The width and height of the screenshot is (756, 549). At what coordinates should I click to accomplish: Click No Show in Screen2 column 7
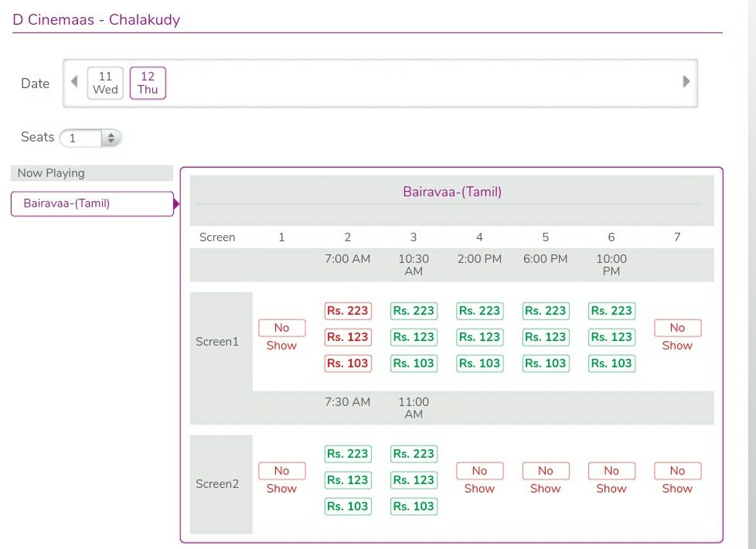click(x=677, y=479)
